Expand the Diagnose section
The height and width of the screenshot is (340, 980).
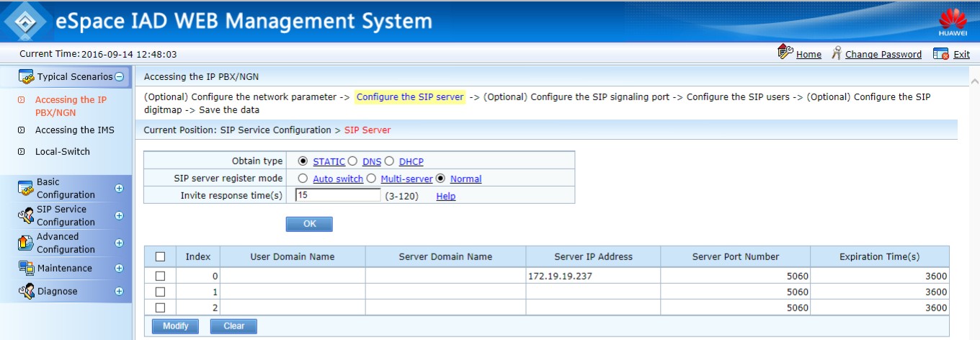pos(119,292)
